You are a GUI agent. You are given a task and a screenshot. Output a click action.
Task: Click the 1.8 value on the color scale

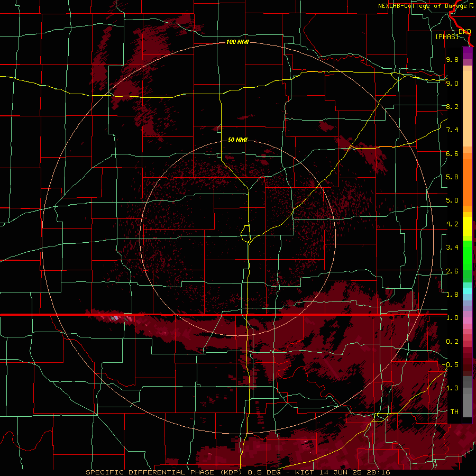452,295
